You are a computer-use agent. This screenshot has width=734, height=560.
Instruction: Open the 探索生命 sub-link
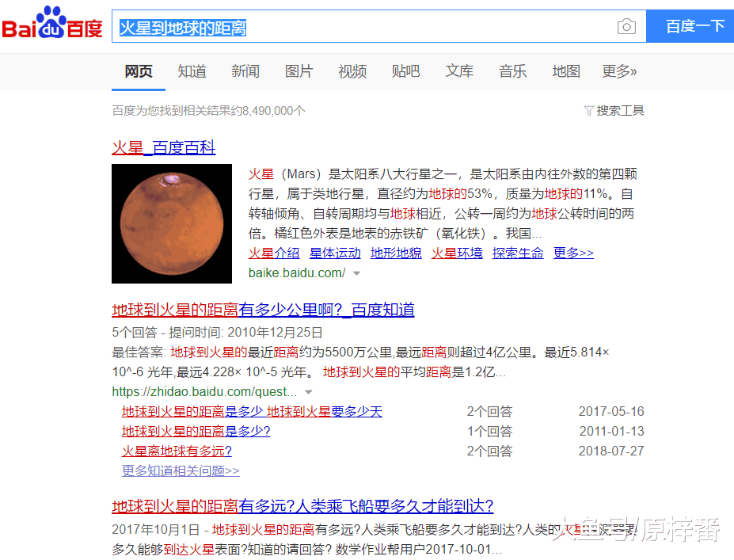pyautogui.click(x=518, y=253)
